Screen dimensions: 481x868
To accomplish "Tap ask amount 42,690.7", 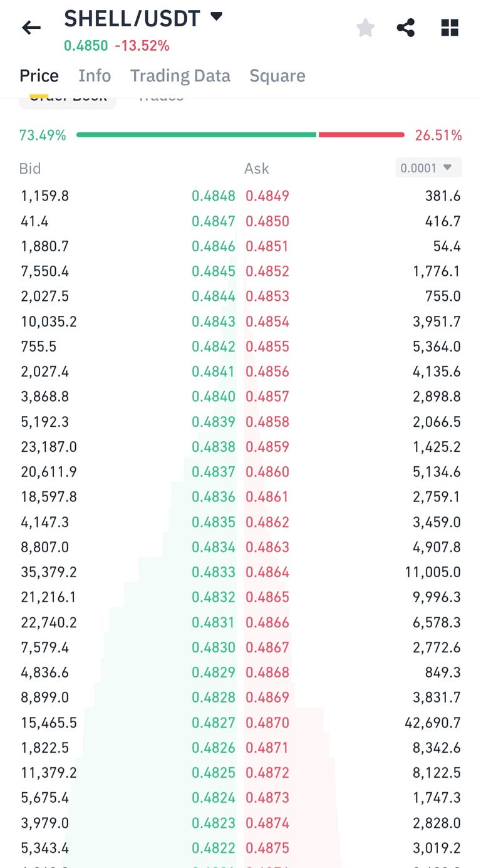I will (x=432, y=723).
